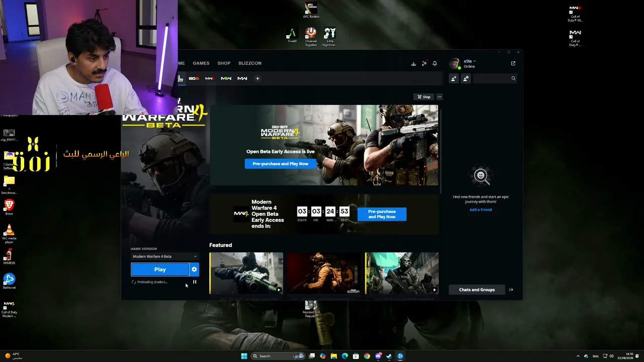Viewport: 644px width, 362px height.
Task: Open MIMESIS desktop shortcut
Action: coord(9,256)
